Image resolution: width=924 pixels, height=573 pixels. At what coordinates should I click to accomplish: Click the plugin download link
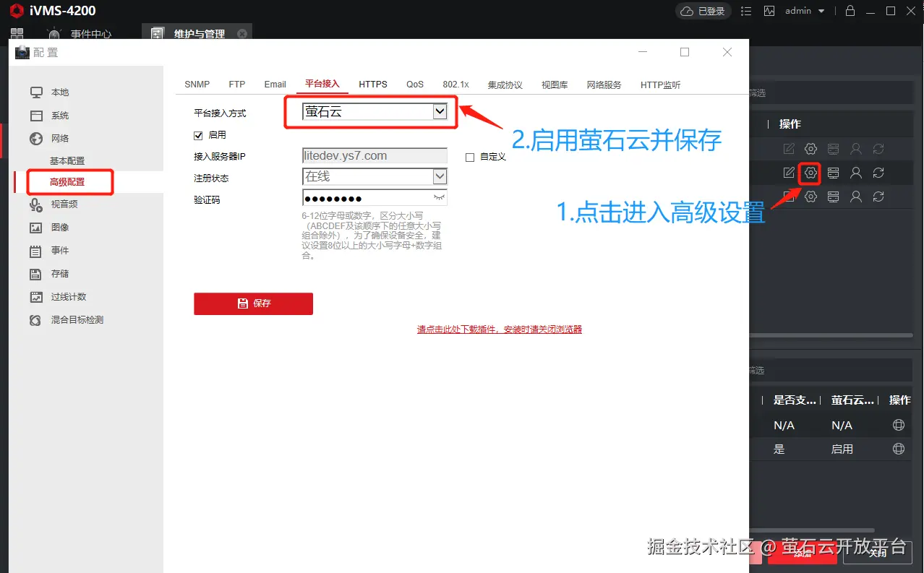499,329
